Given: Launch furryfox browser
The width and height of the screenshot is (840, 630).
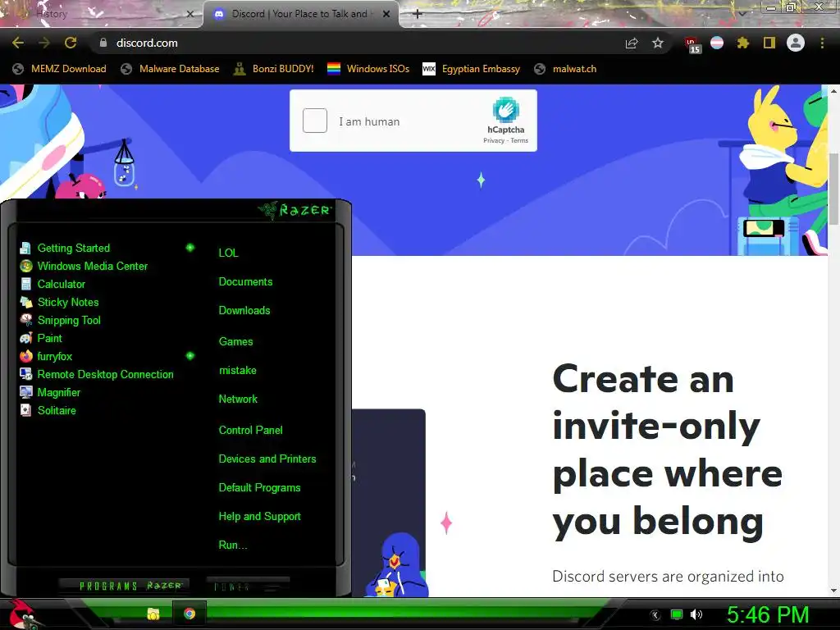Looking at the screenshot, I should click(46, 356).
